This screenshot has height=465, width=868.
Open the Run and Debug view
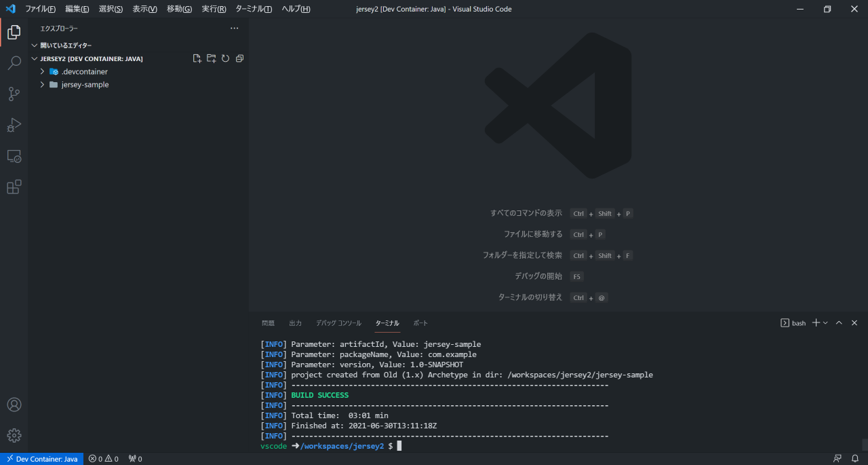[x=14, y=125]
